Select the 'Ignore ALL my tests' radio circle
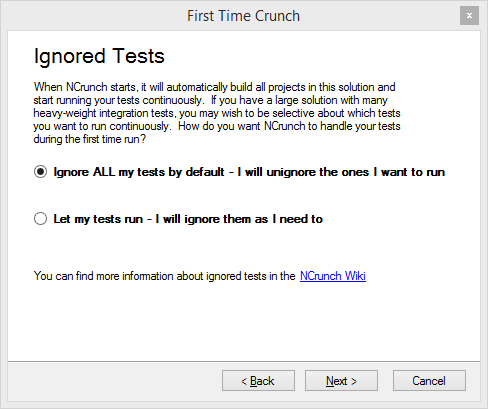The height and width of the screenshot is (409, 488). (x=40, y=172)
